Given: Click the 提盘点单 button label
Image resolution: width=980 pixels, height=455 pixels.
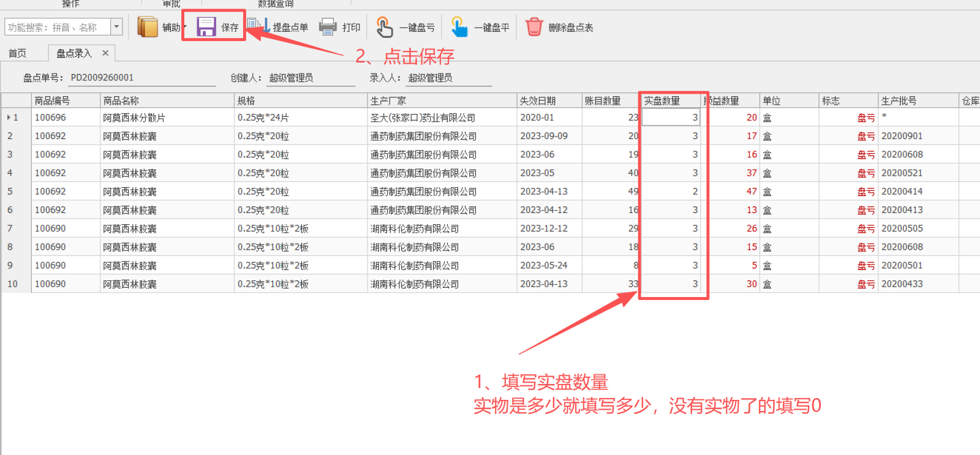Looking at the screenshot, I should click(290, 28).
